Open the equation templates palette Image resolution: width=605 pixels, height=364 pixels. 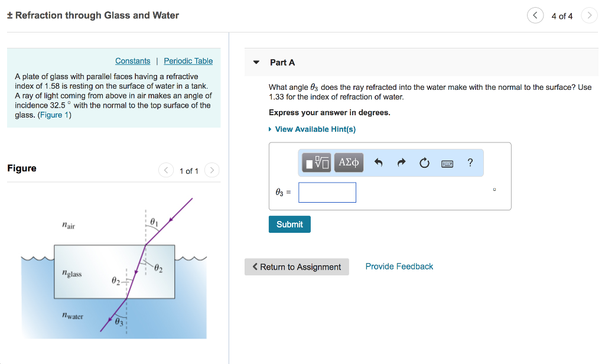[316, 162]
